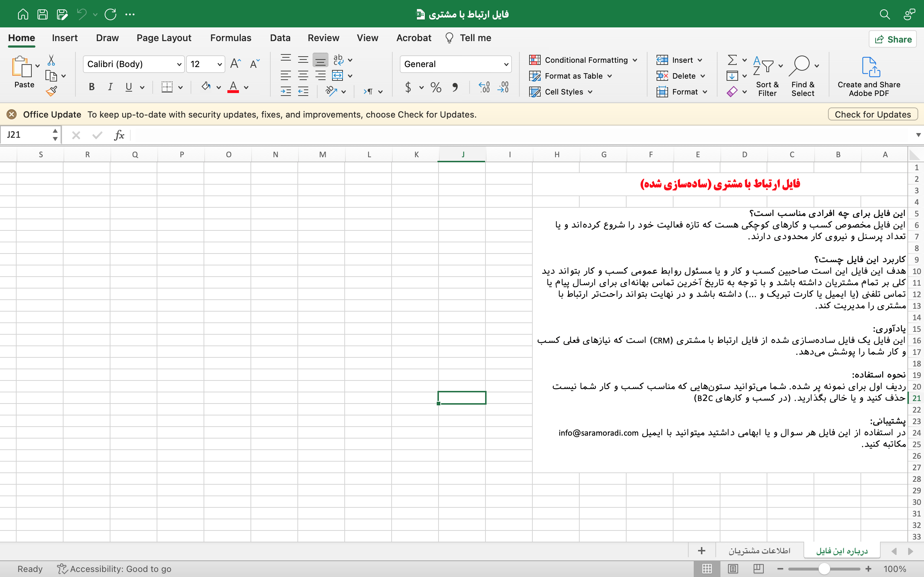The height and width of the screenshot is (577, 924).
Task: Open the Formulas ribbon tab
Action: click(x=231, y=38)
